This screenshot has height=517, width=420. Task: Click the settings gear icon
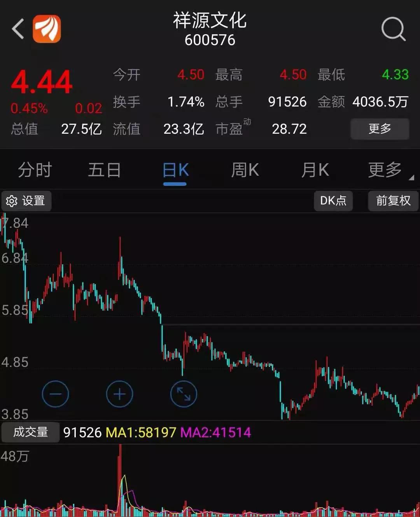point(12,201)
